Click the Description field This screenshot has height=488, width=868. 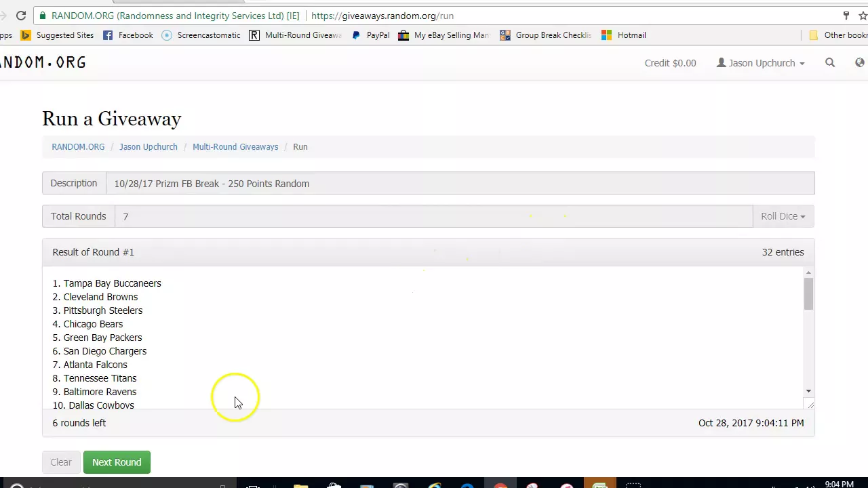pyautogui.click(x=460, y=184)
